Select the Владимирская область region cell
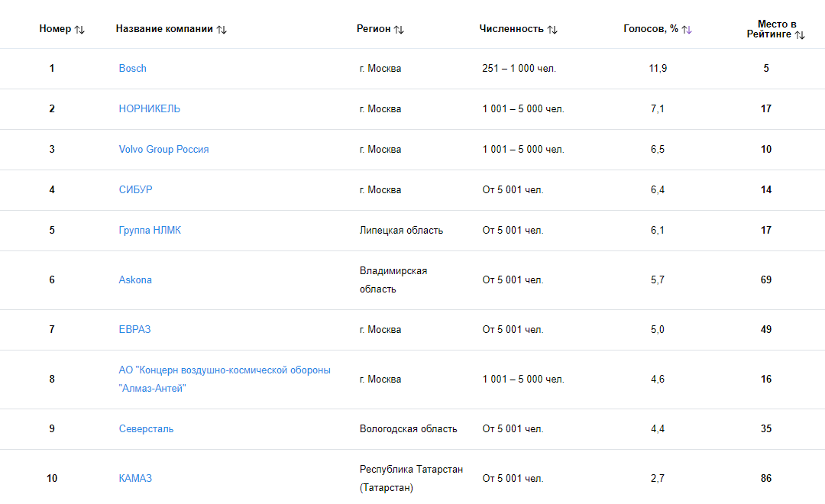The image size is (825, 504). tap(393, 280)
